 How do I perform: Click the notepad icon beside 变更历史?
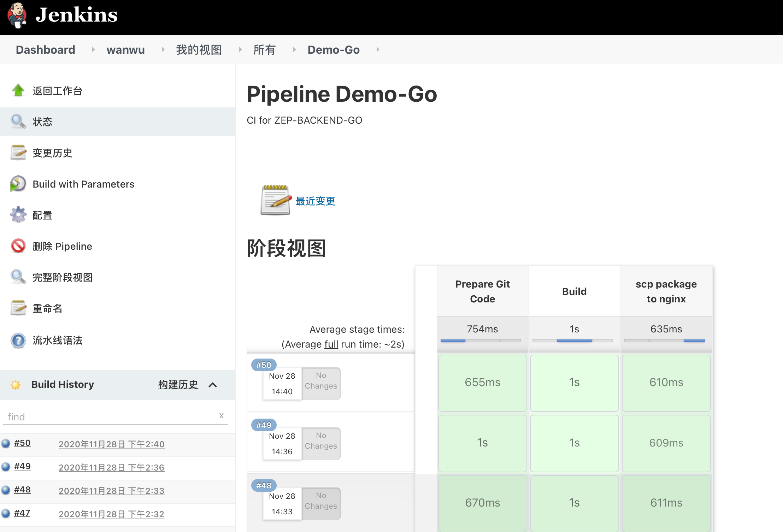click(18, 153)
